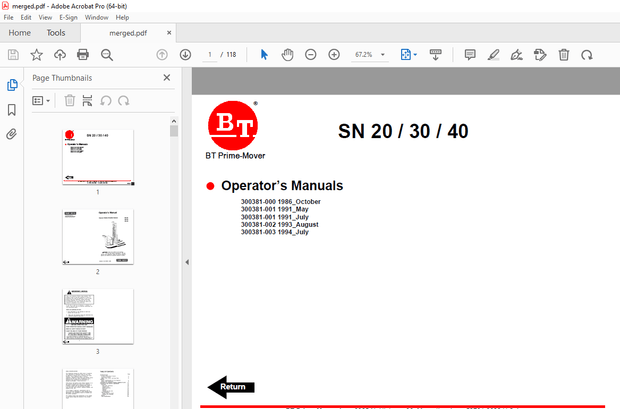Open the View menu

45,17
